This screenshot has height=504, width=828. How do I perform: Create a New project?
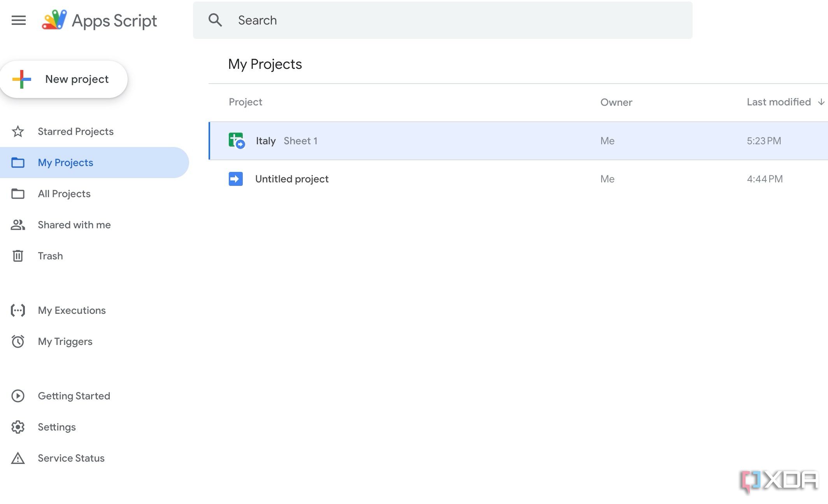64,79
